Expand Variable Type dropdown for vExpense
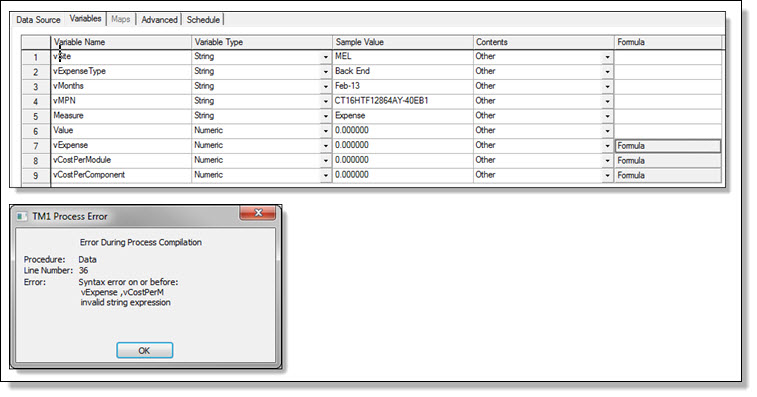 click(x=326, y=146)
